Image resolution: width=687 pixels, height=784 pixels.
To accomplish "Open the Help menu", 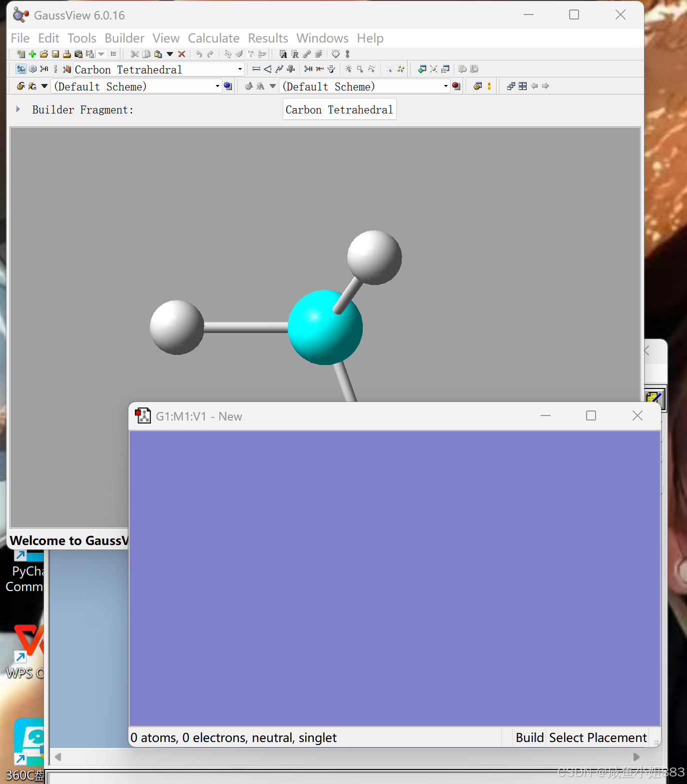I will [x=370, y=38].
